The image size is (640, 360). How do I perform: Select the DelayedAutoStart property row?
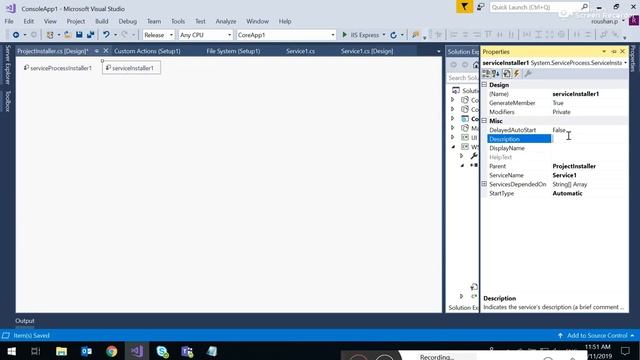point(558,130)
